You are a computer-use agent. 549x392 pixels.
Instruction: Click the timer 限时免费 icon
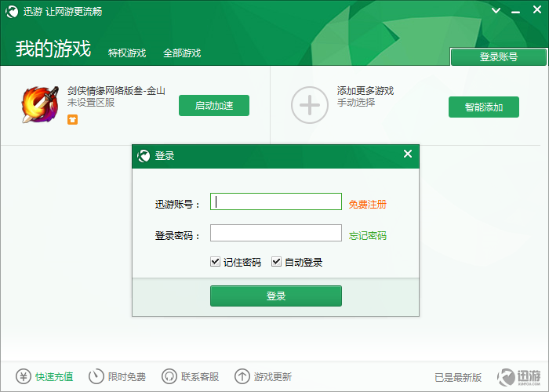[x=96, y=376]
